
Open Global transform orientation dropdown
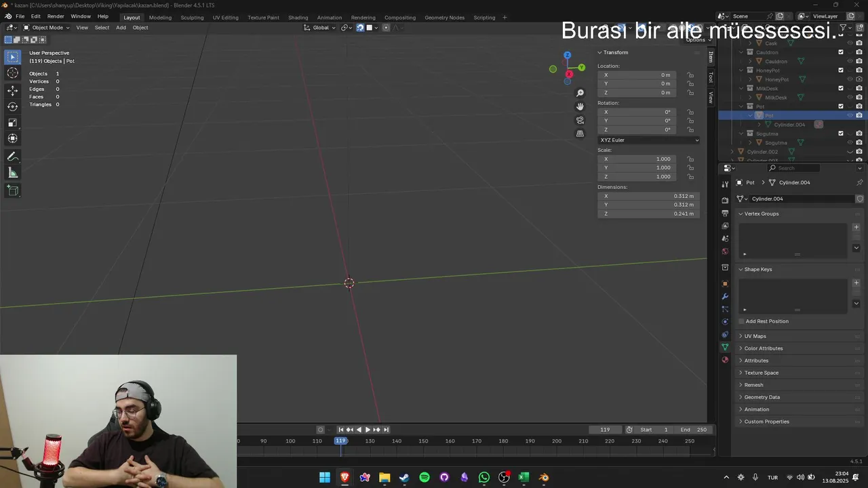click(319, 28)
